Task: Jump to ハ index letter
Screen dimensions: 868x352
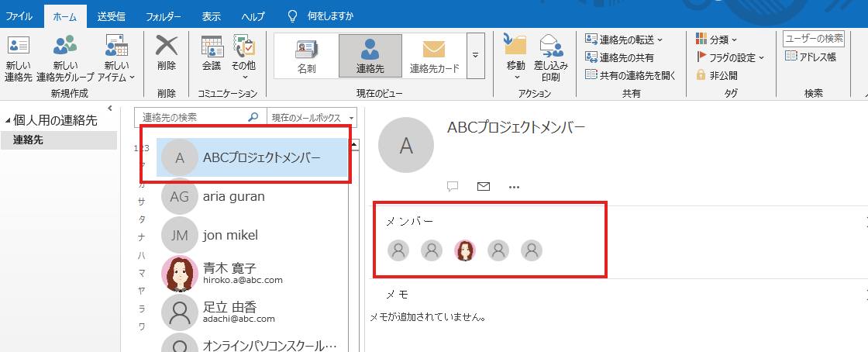Action: [x=142, y=255]
